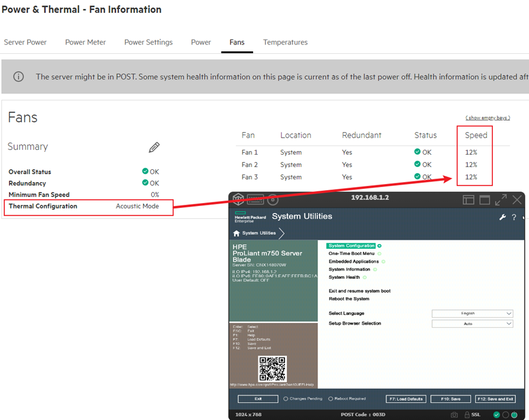
Task: Click the show empty bays link
Action: (x=487, y=117)
